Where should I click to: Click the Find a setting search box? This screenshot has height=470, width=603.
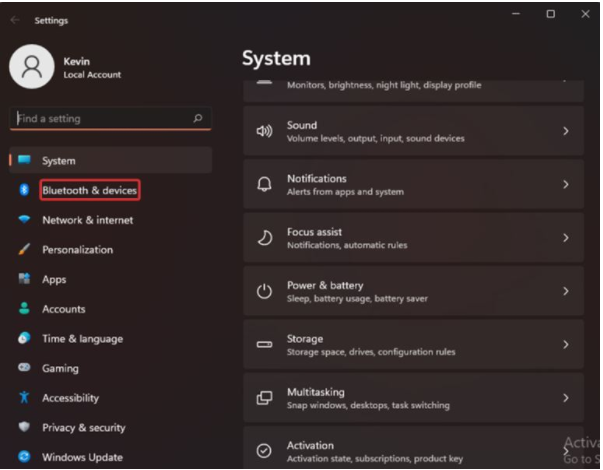tap(100, 119)
